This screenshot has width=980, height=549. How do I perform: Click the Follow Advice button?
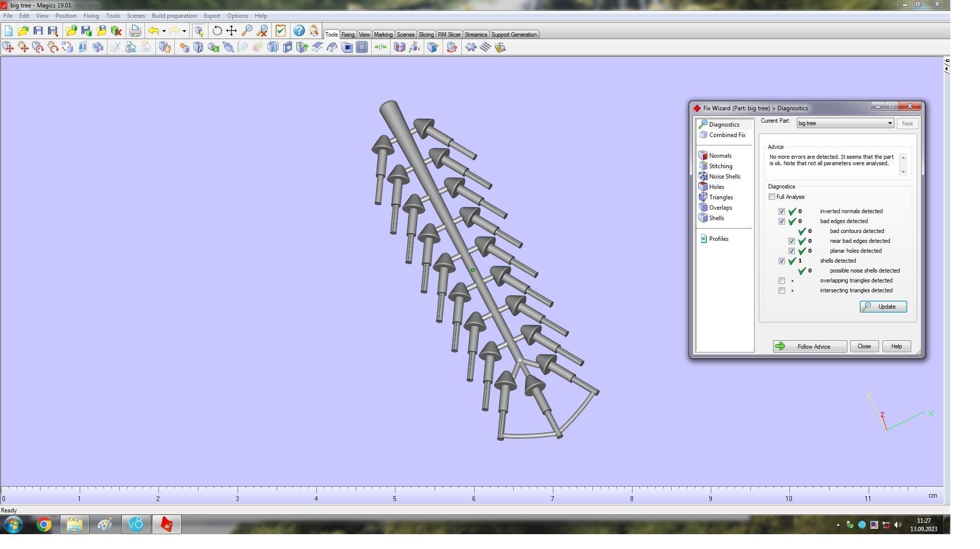coord(809,346)
